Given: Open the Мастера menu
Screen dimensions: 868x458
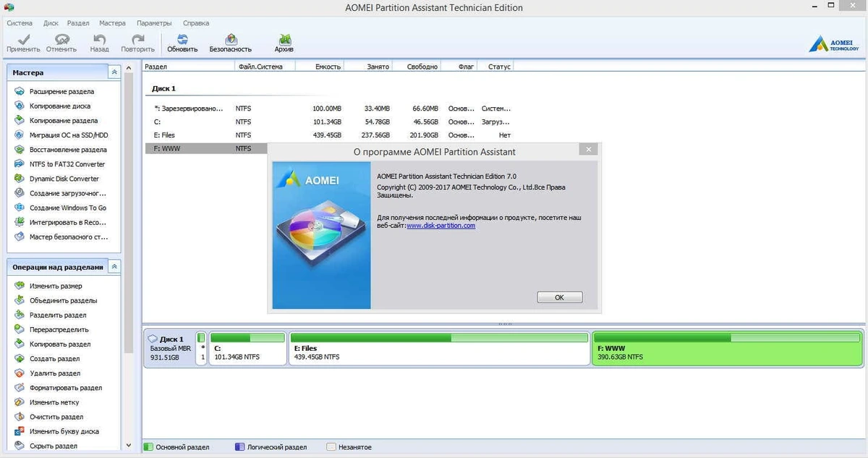Looking at the screenshot, I should pos(112,22).
